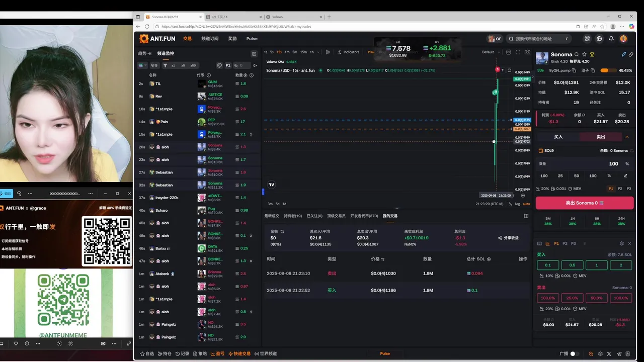Select the x5 multiplier filter
The image size is (644, 362).
tap(183, 65)
